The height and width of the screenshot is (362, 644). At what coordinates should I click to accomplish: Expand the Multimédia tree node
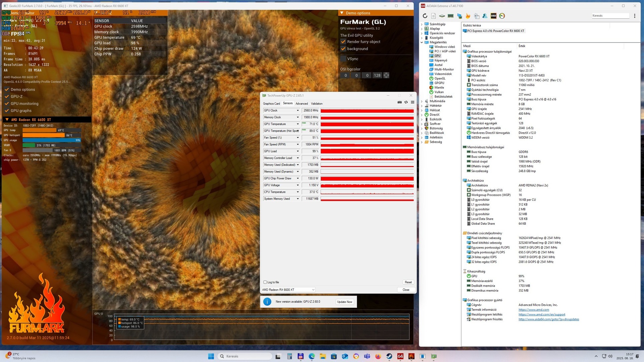[422, 101]
